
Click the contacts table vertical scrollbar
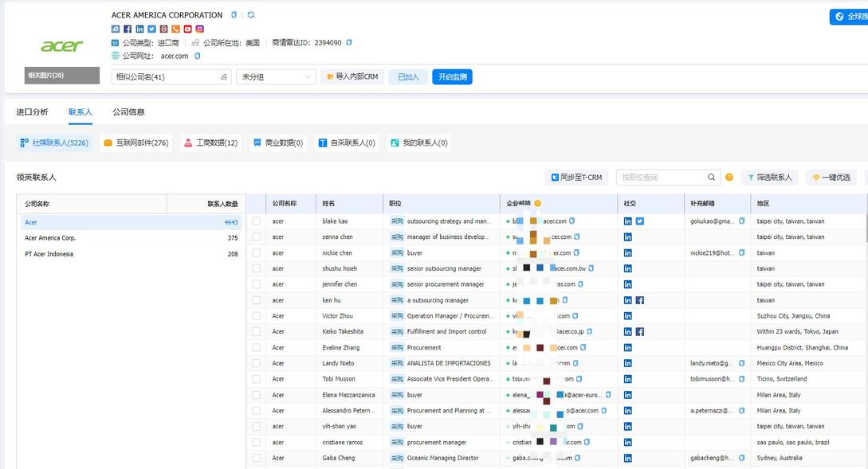[x=866, y=228]
